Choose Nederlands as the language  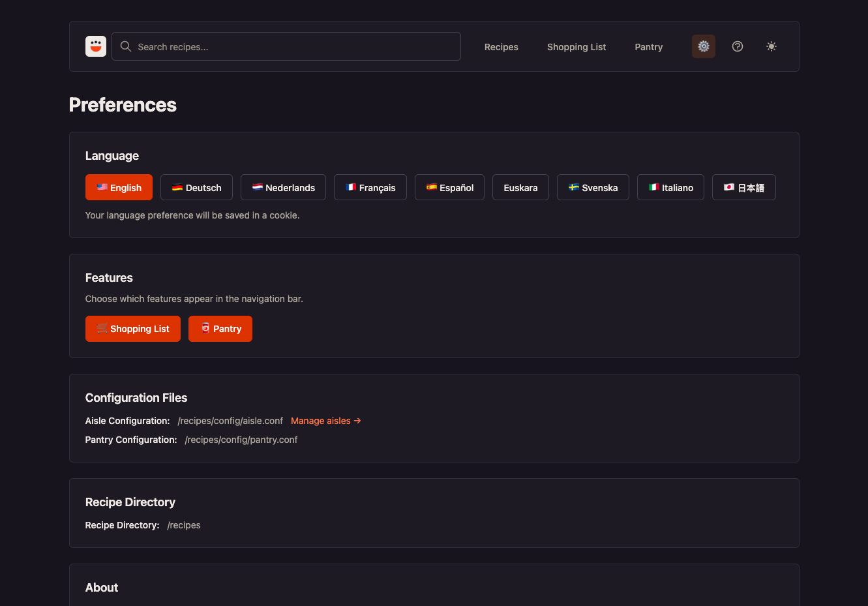point(283,187)
